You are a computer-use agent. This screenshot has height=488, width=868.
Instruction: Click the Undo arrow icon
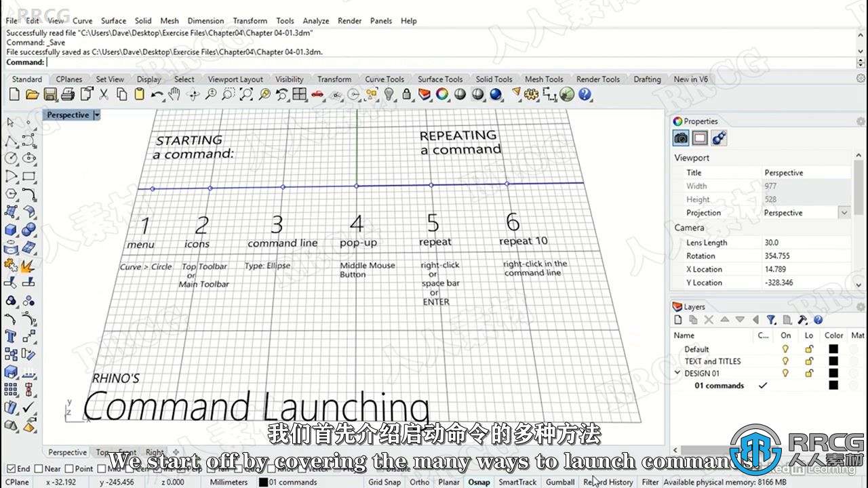click(157, 95)
